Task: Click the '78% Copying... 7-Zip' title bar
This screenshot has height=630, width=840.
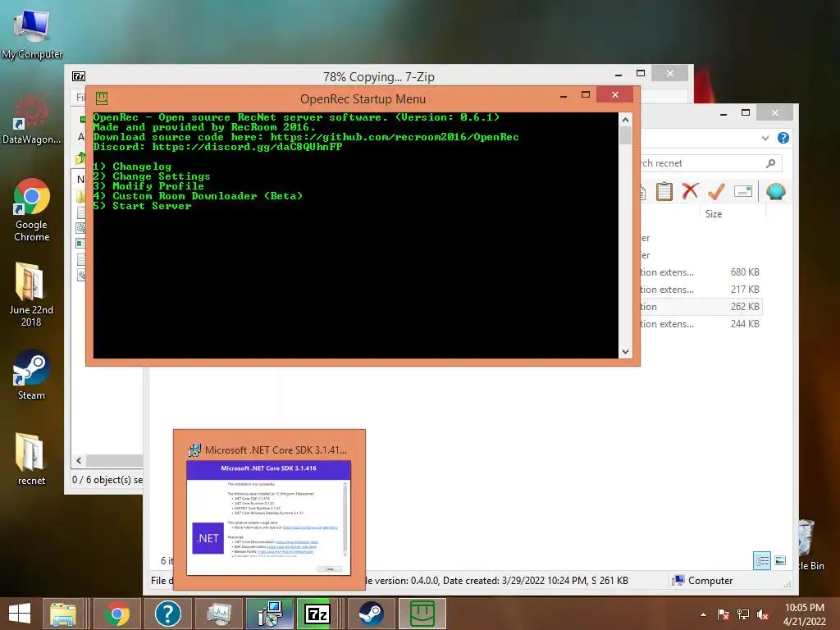Action: point(378,76)
